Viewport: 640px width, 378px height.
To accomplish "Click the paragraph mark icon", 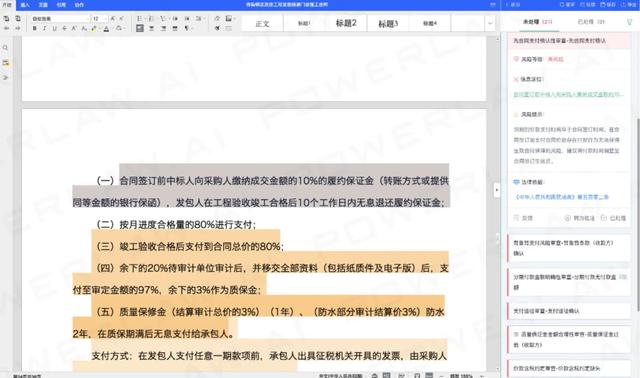I will pos(187,29).
